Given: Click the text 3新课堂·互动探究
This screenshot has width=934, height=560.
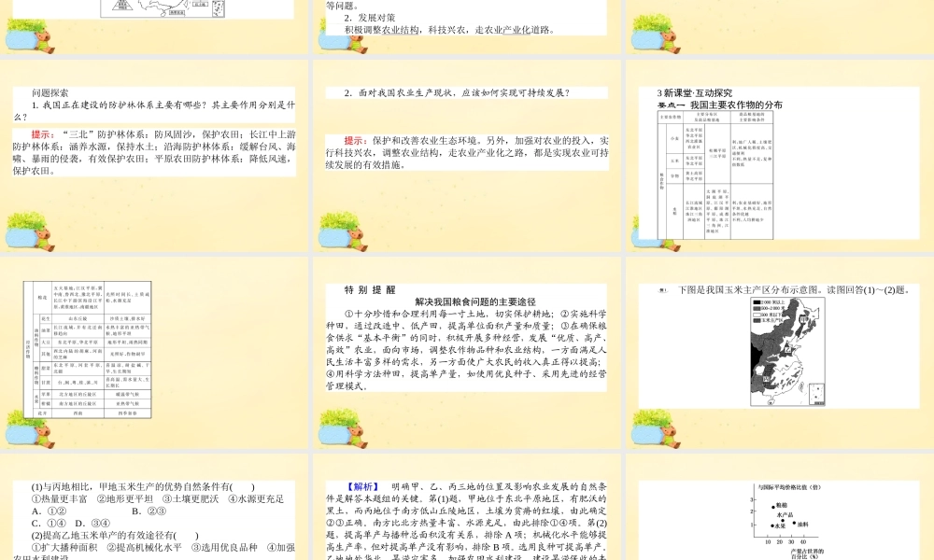Looking at the screenshot, I should pyautogui.click(x=695, y=92).
